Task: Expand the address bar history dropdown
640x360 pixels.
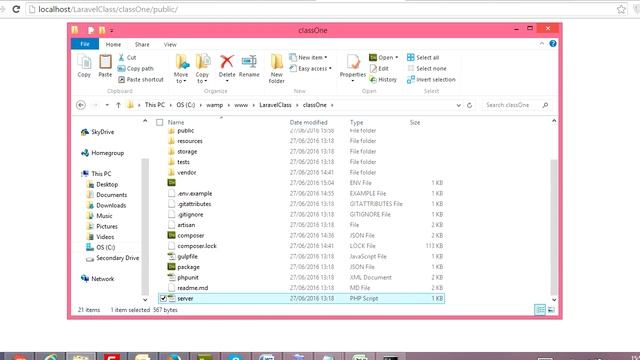Action: pos(458,105)
